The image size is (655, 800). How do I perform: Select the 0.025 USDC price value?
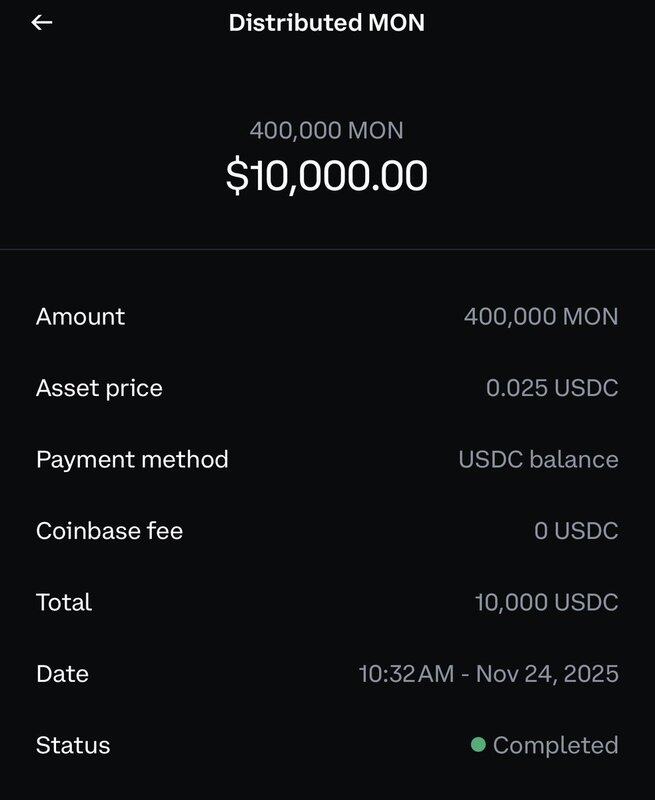(552, 388)
